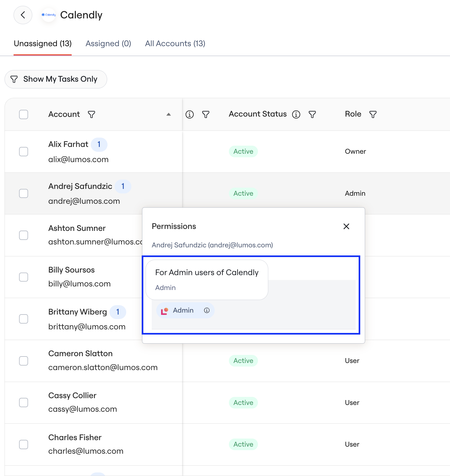Click the Admin role in Andrej's row
450x476 pixels.
(355, 193)
